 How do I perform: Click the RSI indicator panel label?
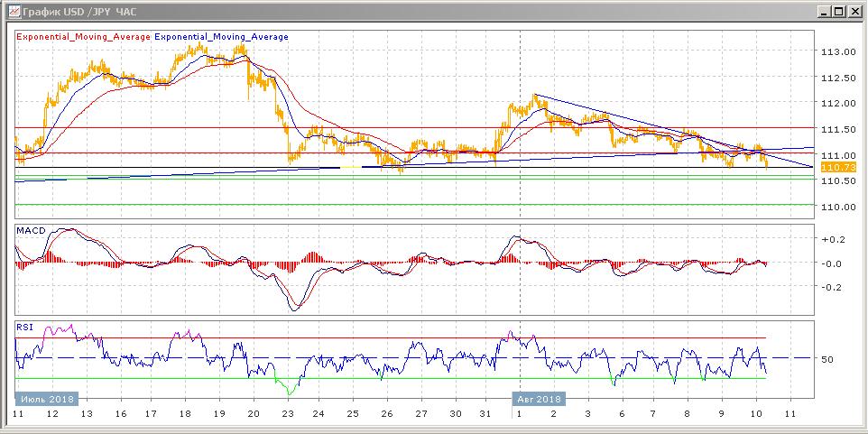[x=25, y=328]
